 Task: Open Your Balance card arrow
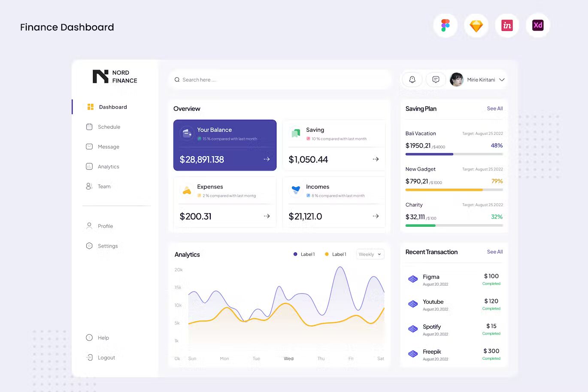pos(267,159)
